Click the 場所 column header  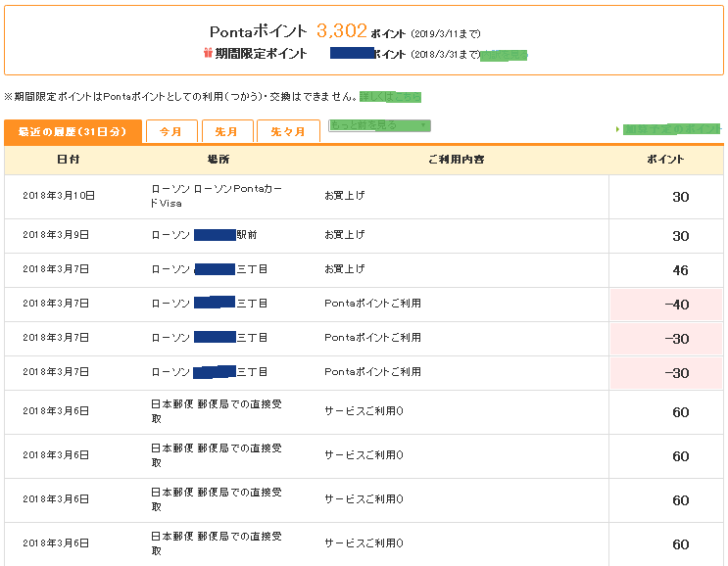218,160
